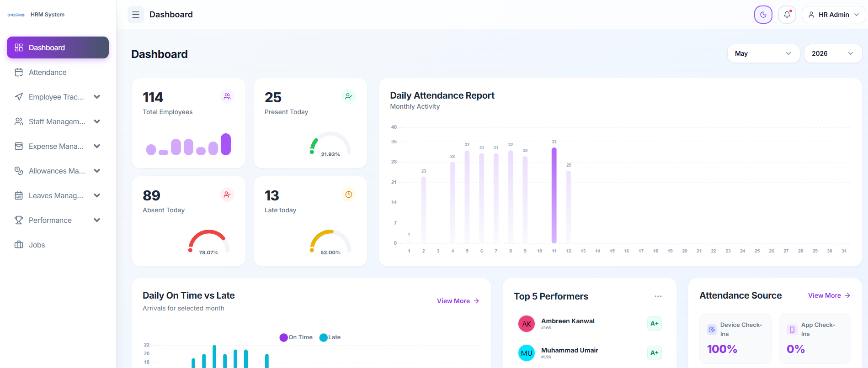This screenshot has height=368, width=868.
Task: Open notifications via the bell icon
Action: tap(787, 15)
